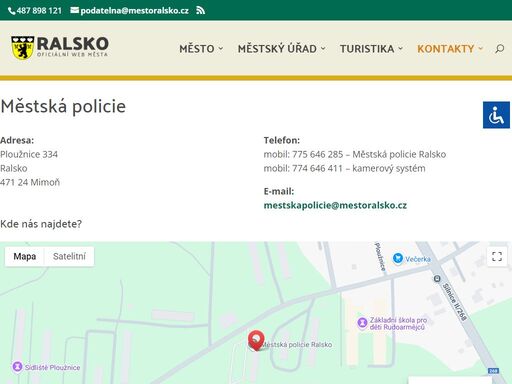512x384 pixels.
Task: Switch the map to Mapa view
Action: tap(25, 256)
